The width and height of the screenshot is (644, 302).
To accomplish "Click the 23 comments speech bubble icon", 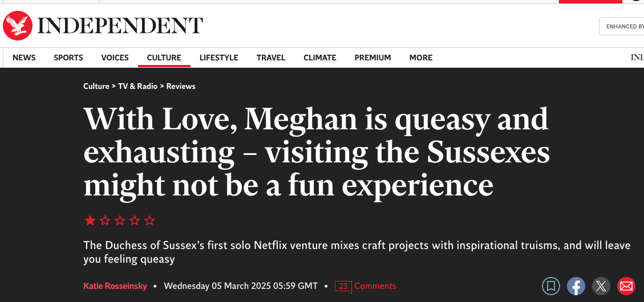I will (x=343, y=286).
